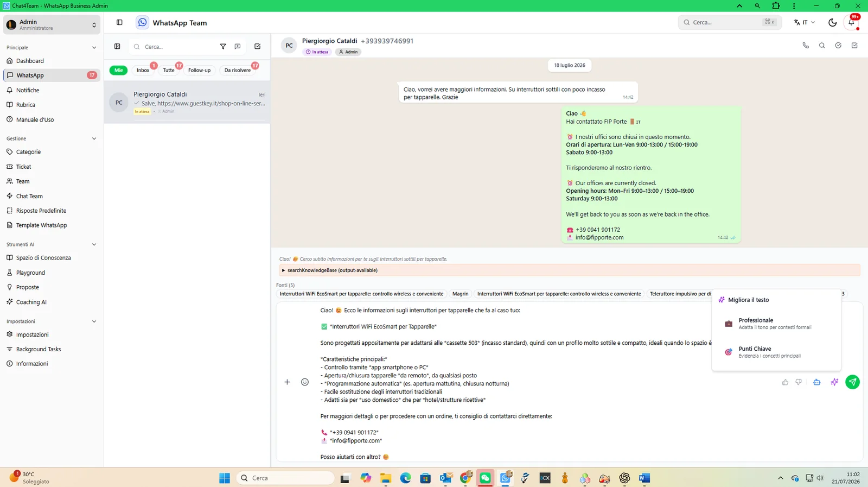Screen dimensions: 868x487
Task: Click the new message icon beside filter
Action: click(238, 47)
